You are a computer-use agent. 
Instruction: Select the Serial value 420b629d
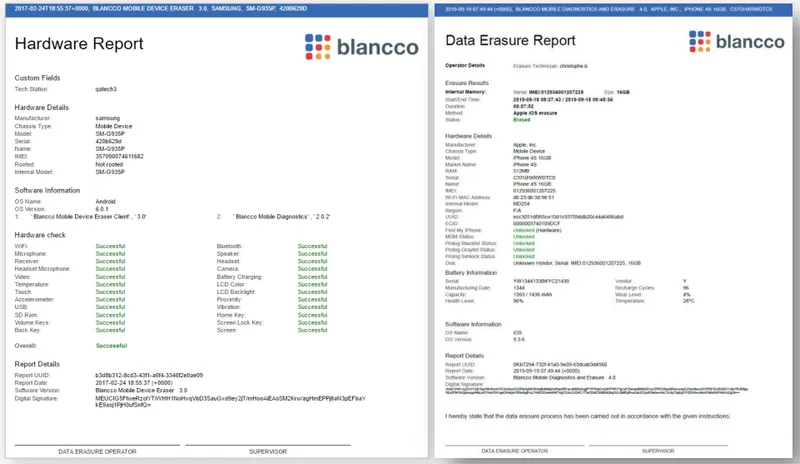coord(108,141)
